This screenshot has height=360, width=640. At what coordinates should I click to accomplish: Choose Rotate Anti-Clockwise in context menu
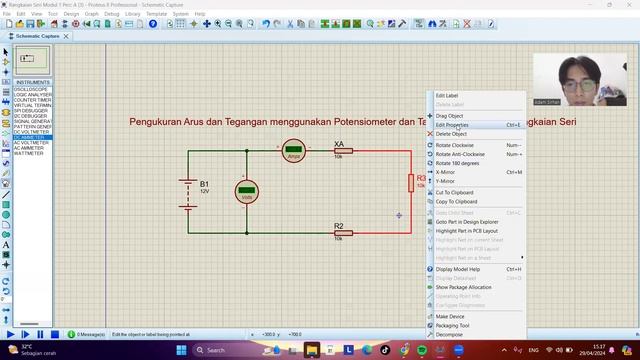(x=476, y=154)
